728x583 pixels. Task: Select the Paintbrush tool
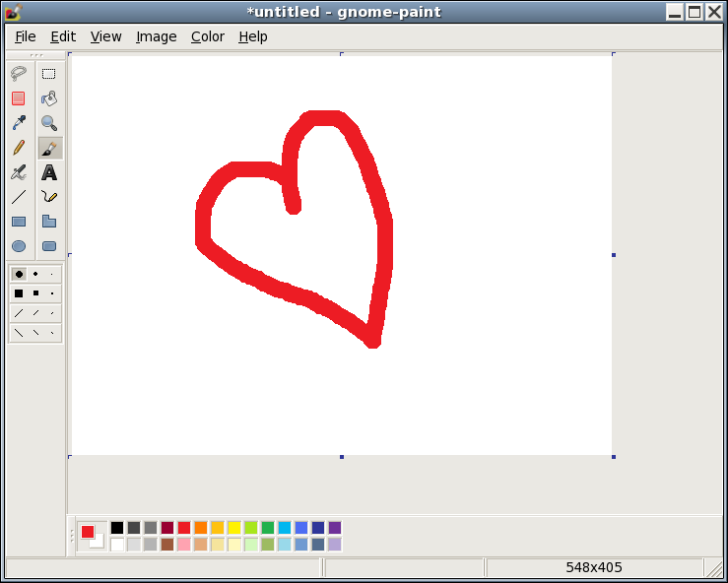(49, 148)
